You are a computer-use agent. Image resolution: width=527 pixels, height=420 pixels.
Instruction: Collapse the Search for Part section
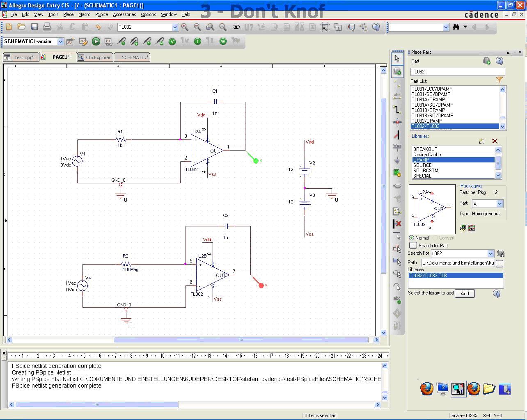pyautogui.click(x=413, y=245)
